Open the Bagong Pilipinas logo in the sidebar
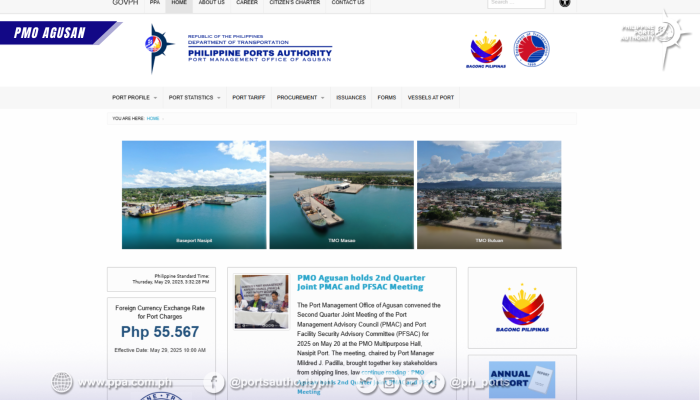Screen dimensions: 700x400 pyautogui.click(x=522, y=308)
